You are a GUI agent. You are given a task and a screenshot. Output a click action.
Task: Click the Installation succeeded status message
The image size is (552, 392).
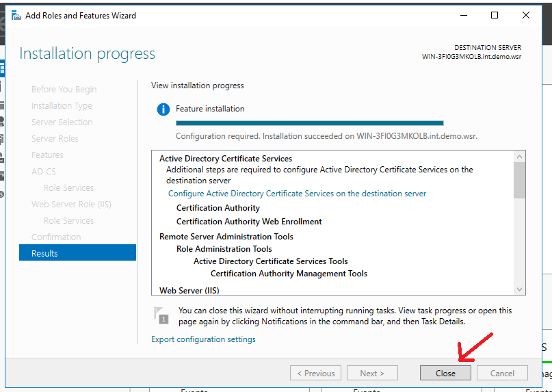326,136
